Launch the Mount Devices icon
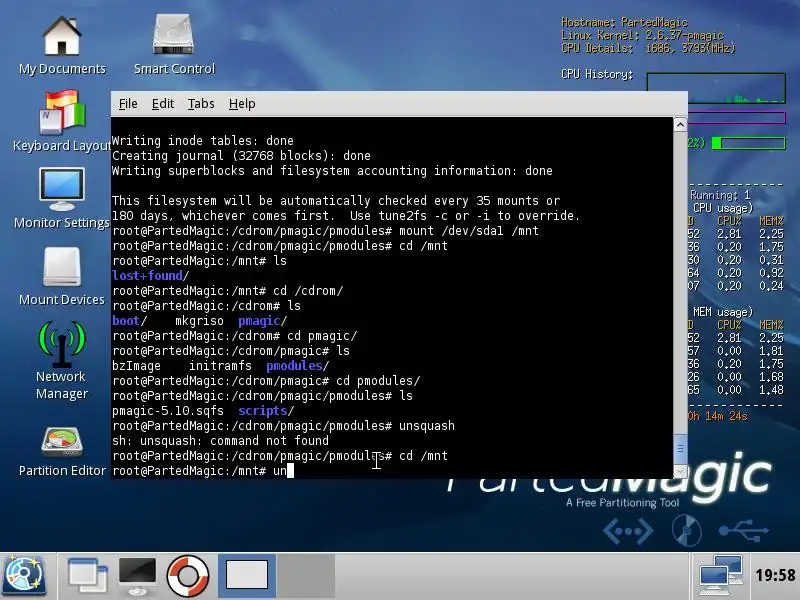This screenshot has width=800, height=600. [x=62, y=276]
